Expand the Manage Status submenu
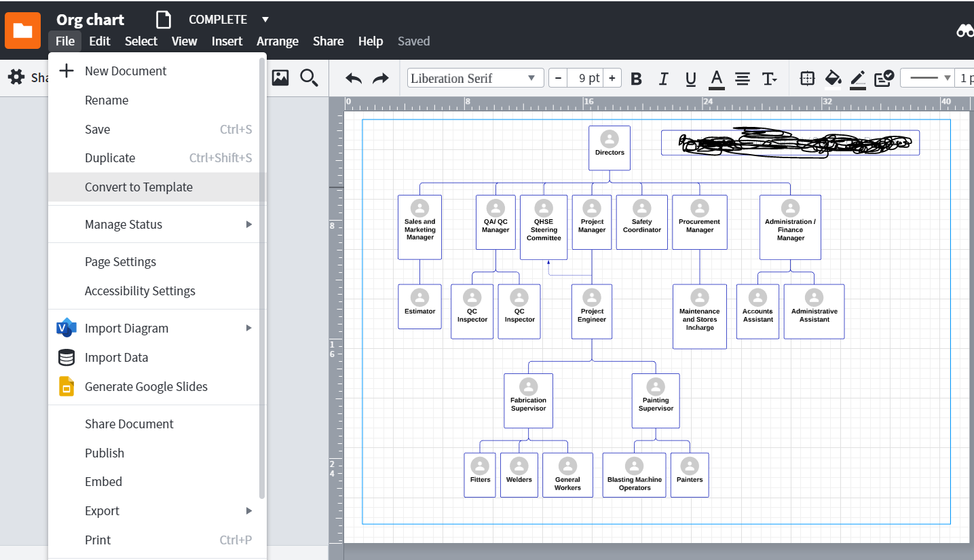 coord(154,225)
